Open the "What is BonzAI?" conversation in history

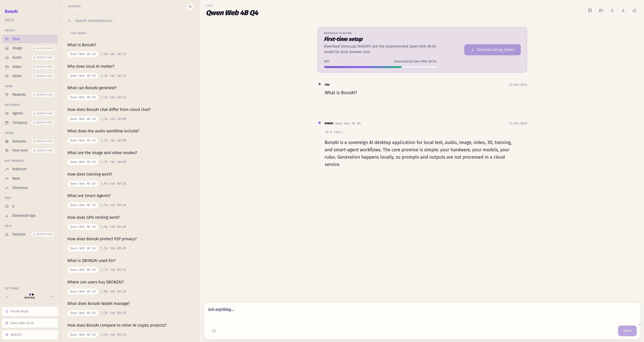pyautogui.click(x=130, y=49)
